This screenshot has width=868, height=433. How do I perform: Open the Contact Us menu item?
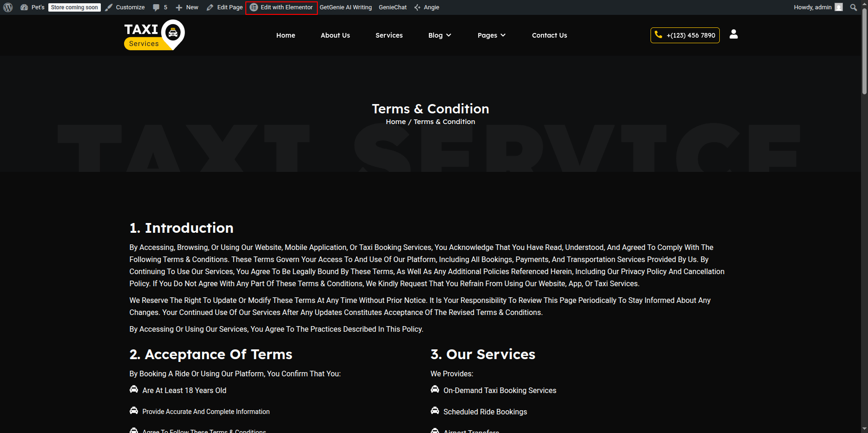(x=550, y=35)
